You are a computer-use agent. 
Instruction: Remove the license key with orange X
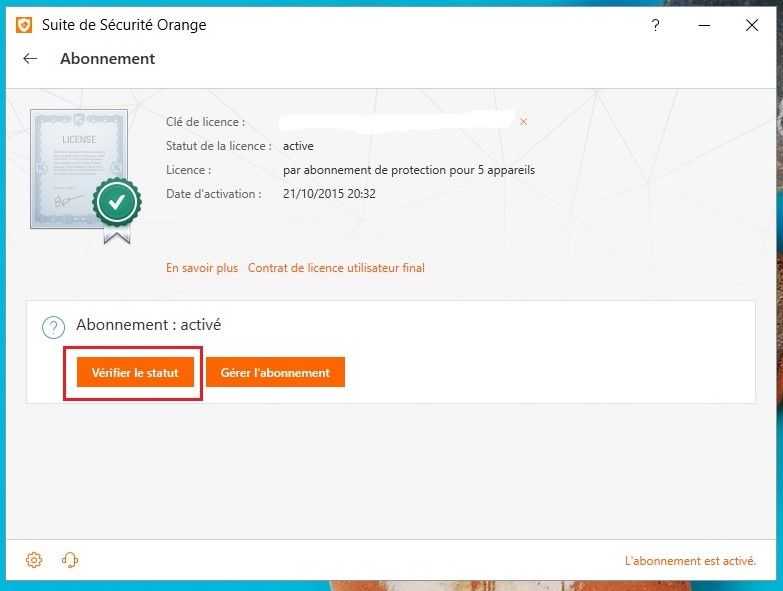click(x=523, y=122)
